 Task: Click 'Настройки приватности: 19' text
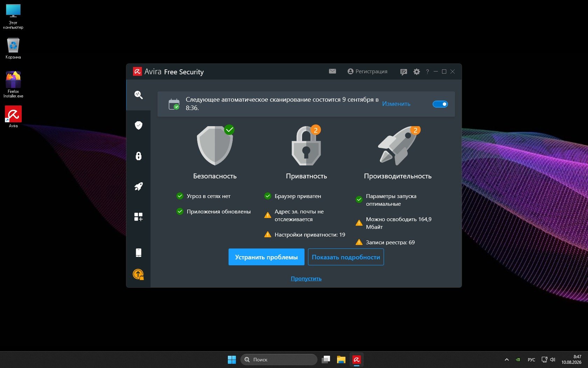(x=310, y=234)
